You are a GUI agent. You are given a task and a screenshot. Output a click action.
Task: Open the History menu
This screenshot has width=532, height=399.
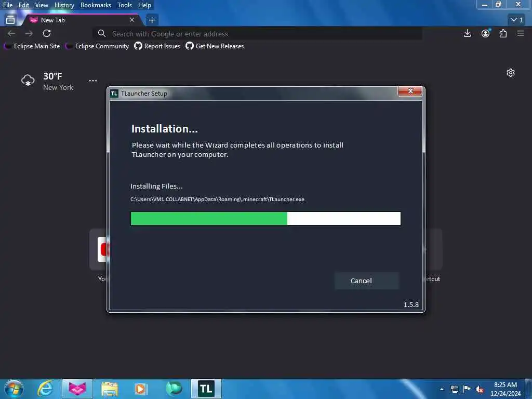64,5
